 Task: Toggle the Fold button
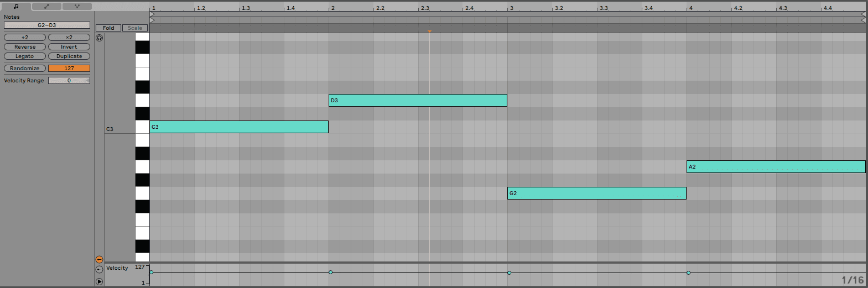108,28
